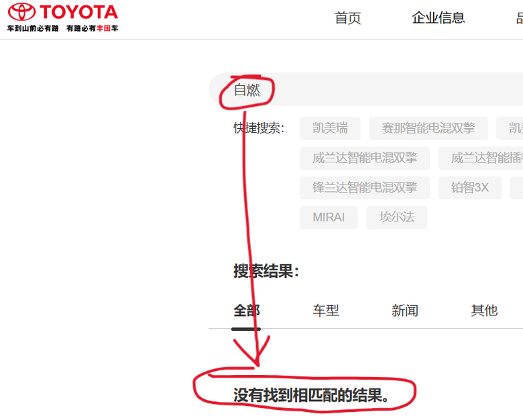The width and height of the screenshot is (523, 420).
Task: Switch to the 全部 results tab
Action: pos(246,311)
